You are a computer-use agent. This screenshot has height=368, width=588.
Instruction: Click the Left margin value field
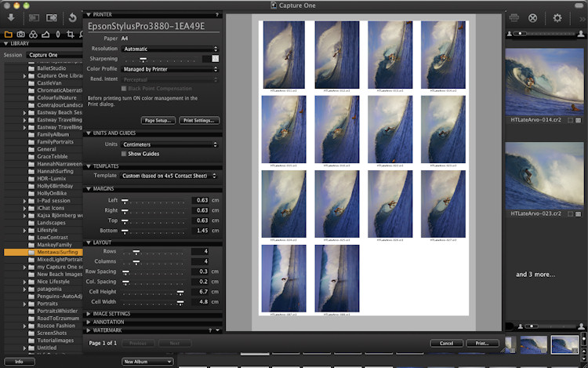point(201,200)
